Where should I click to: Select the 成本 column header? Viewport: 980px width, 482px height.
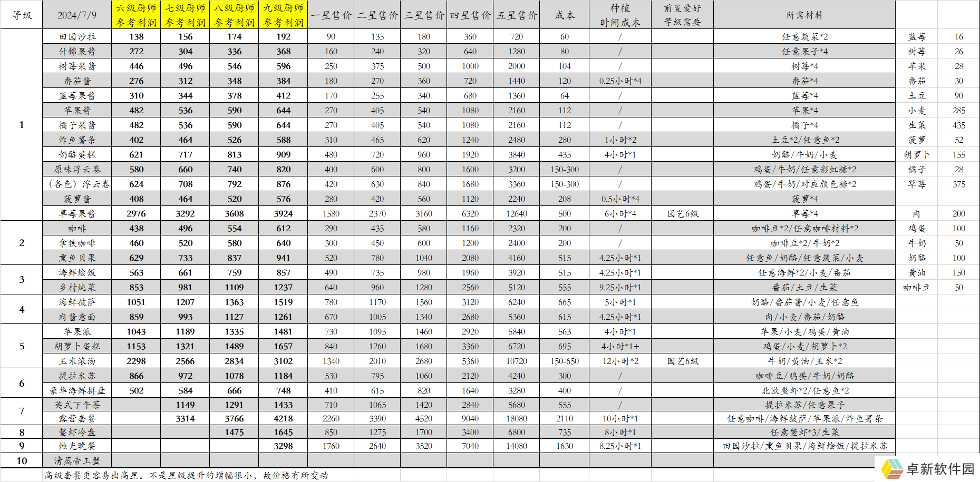click(x=565, y=15)
